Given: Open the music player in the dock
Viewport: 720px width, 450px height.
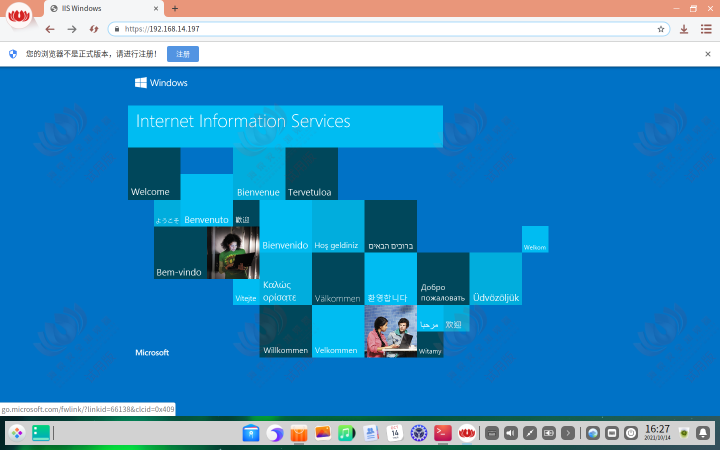Looking at the screenshot, I should (346, 433).
